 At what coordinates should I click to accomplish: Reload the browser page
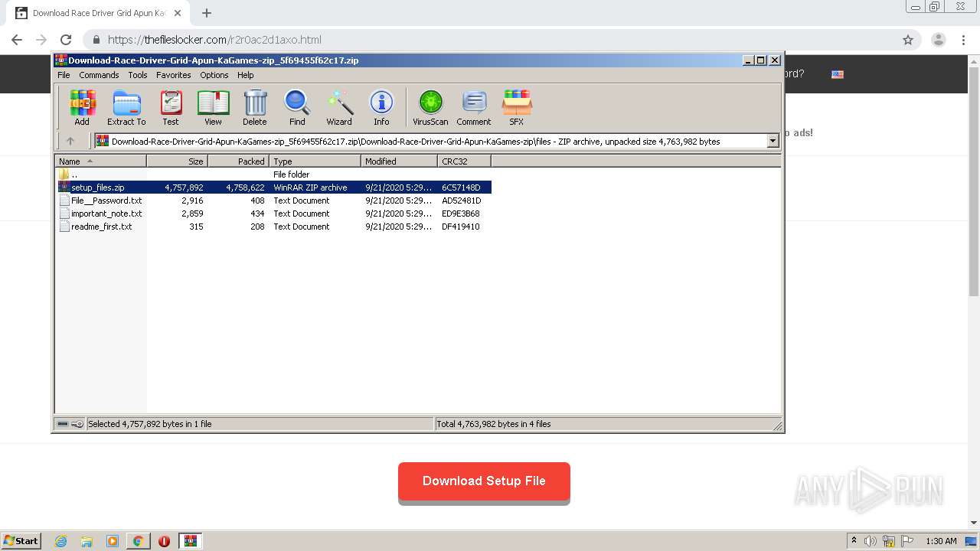(66, 40)
